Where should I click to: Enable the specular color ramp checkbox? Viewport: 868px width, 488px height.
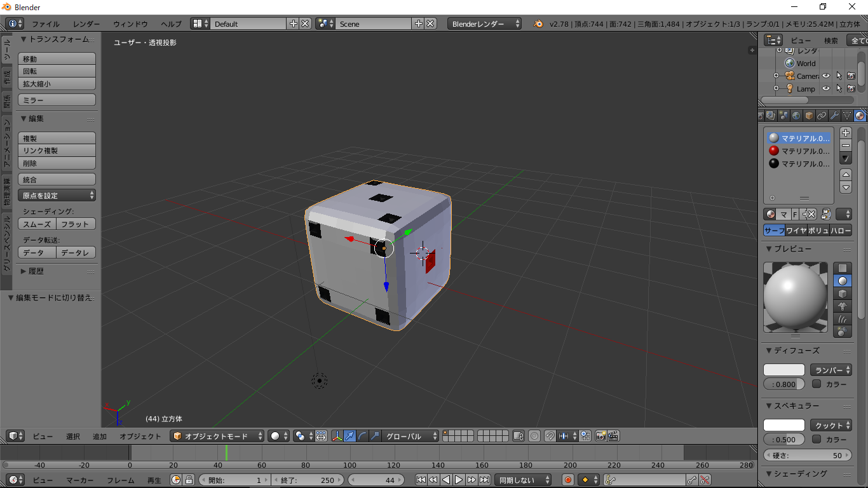coord(817,439)
